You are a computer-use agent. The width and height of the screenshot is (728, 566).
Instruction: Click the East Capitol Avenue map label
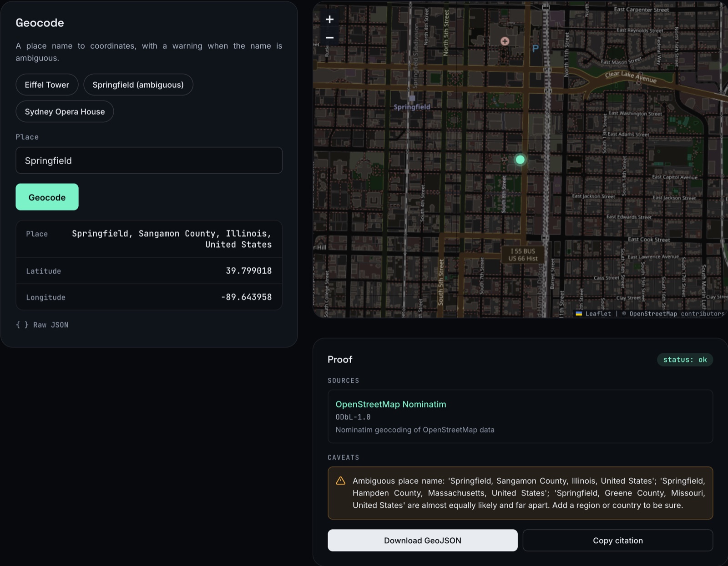point(674,177)
